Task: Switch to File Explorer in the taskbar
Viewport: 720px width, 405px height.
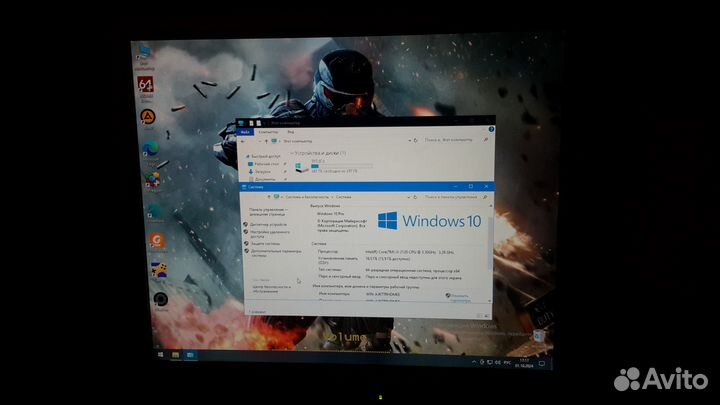Action: [x=175, y=355]
